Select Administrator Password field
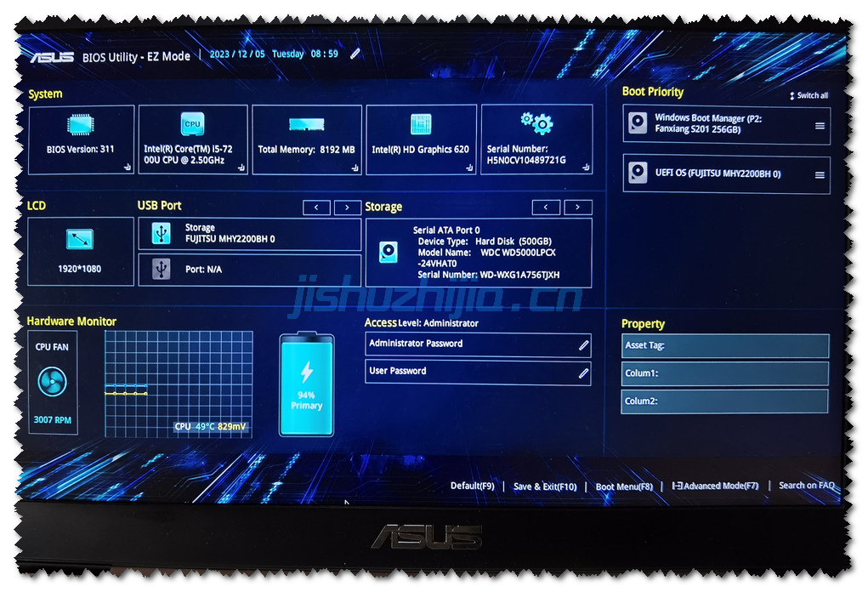This screenshot has width=868, height=592. point(478,345)
